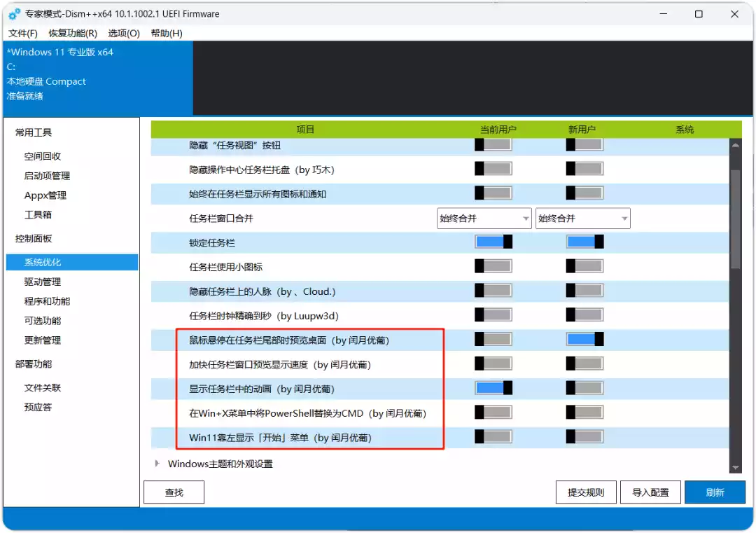
Task: Enable Win11靠左显示「开始」菜单 for current user
Action: point(493,436)
